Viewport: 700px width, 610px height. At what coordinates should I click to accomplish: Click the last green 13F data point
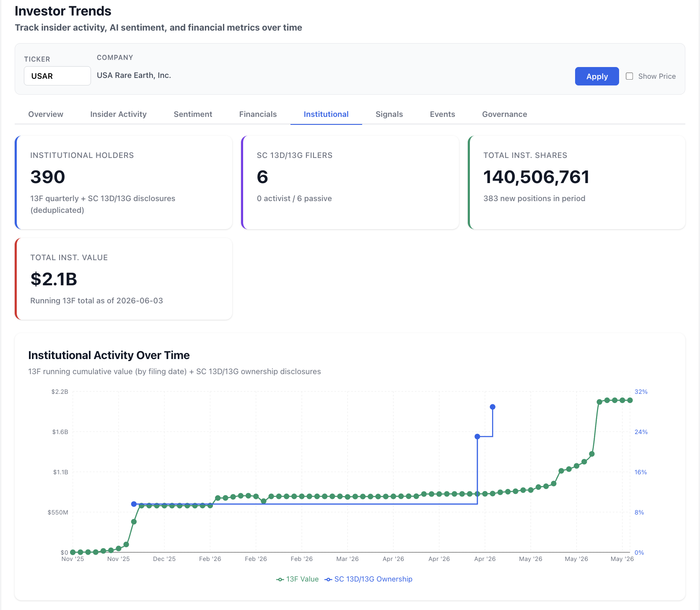(x=630, y=401)
